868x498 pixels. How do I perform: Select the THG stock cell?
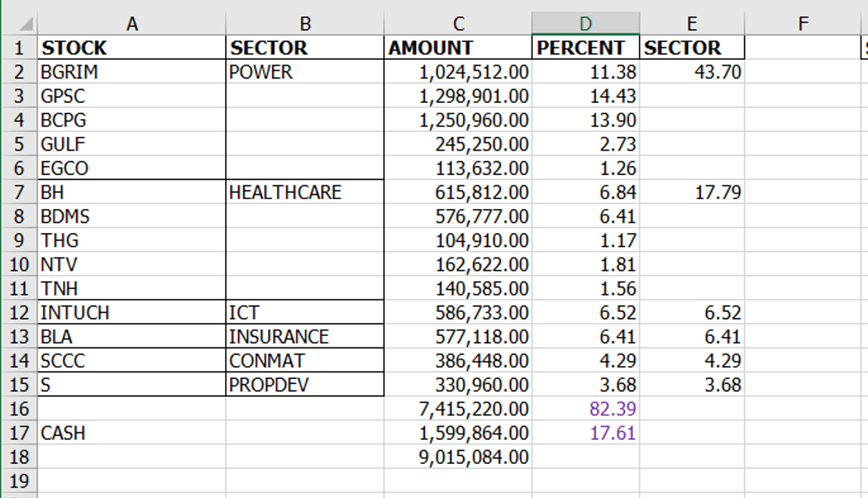pos(132,240)
